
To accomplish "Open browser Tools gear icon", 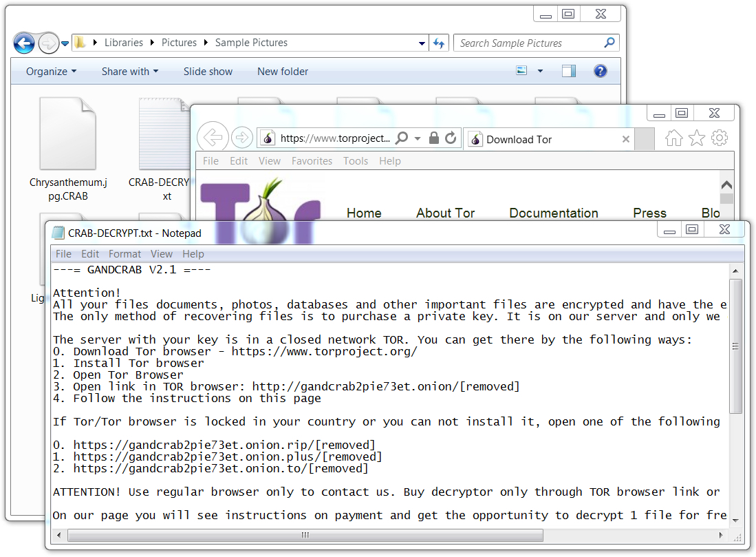I will coord(720,138).
